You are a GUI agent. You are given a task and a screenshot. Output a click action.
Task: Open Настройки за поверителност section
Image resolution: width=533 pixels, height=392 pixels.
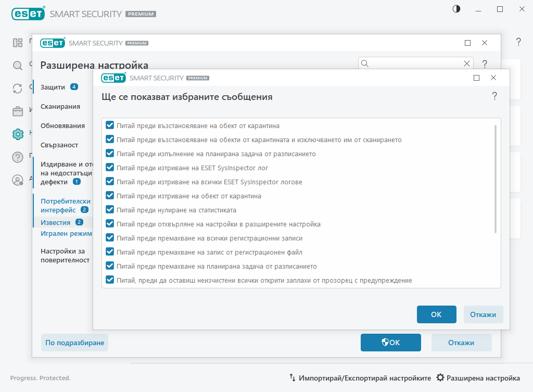(65, 256)
